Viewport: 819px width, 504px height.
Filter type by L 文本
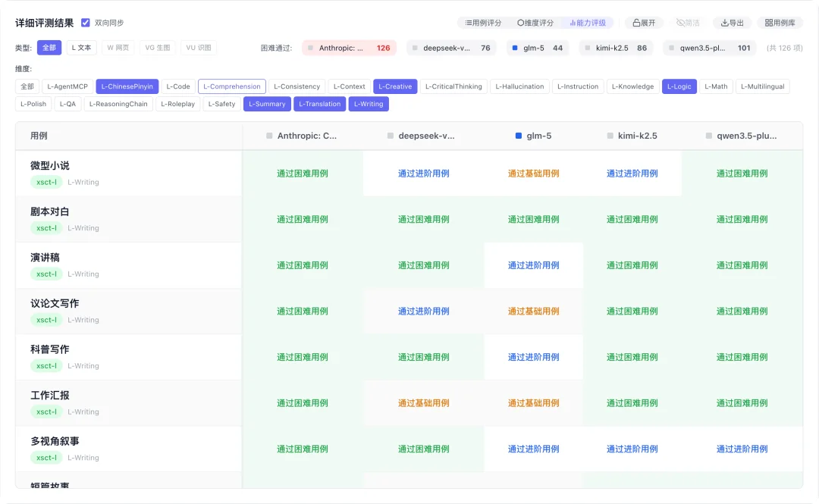[81, 48]
